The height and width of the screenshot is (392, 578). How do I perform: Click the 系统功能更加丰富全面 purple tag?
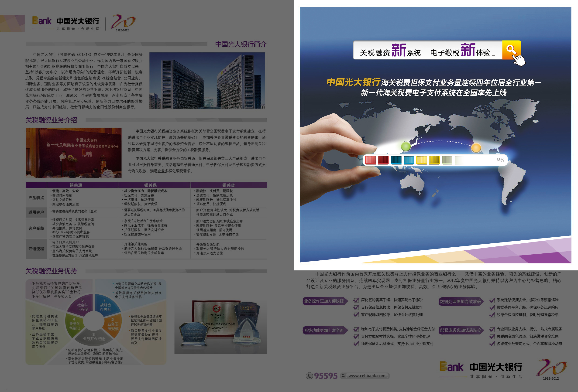pyautogui.click(x=325, y=330)
